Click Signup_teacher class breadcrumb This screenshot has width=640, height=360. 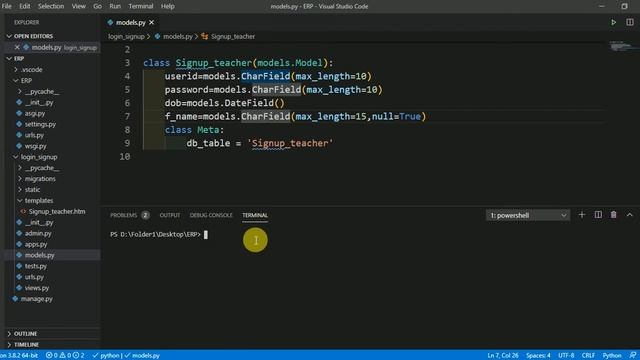pyautogui.click(x=233, y=36)
